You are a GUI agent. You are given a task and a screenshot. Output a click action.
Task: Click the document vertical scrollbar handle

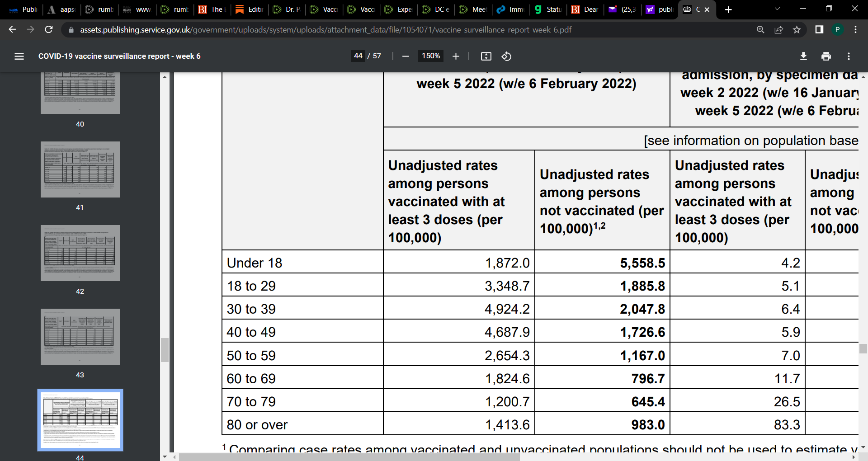863,348
